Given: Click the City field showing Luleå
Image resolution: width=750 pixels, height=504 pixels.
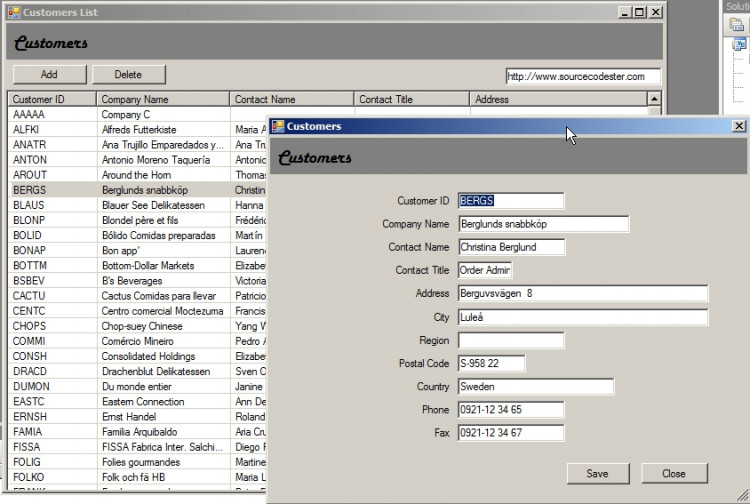Looking at the screenshot, I should point(583,317).
